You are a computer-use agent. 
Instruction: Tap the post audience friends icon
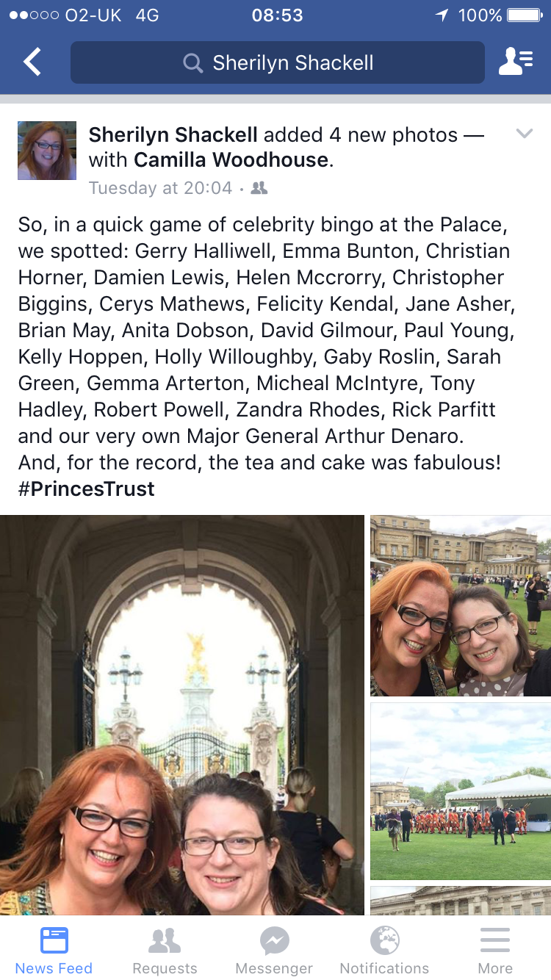[x=259, y=188]
